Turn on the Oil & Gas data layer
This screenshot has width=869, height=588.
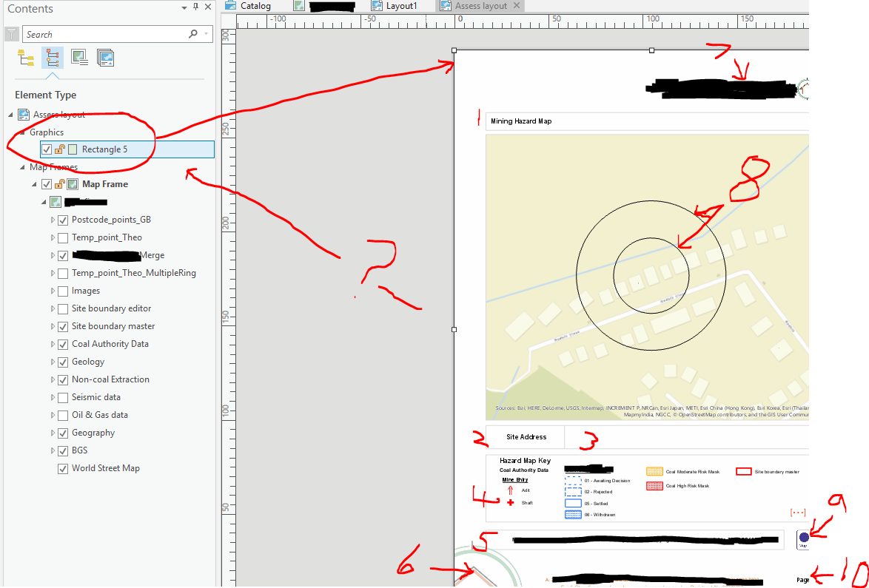point(63,415)
